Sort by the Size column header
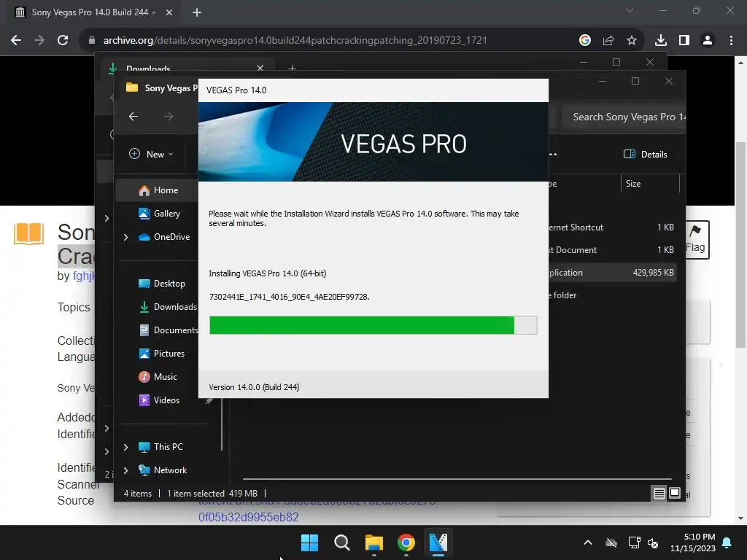 [x=649, y=183]
